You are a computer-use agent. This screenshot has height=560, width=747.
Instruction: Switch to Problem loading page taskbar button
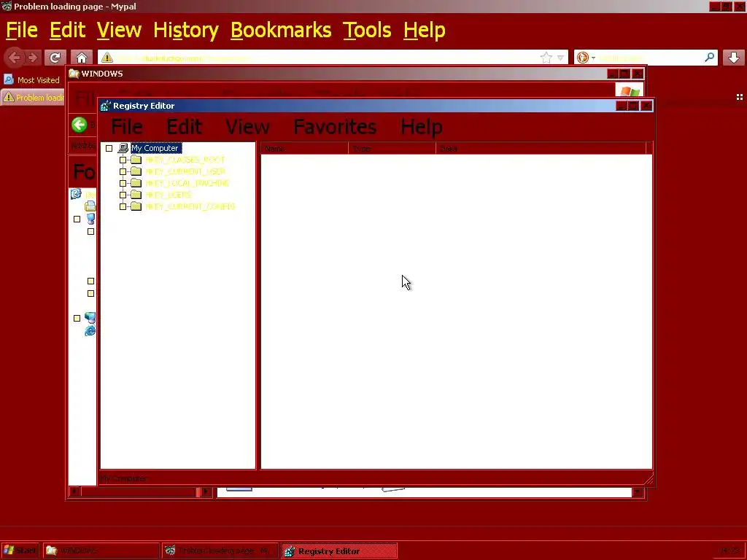(x=220, y=551)
